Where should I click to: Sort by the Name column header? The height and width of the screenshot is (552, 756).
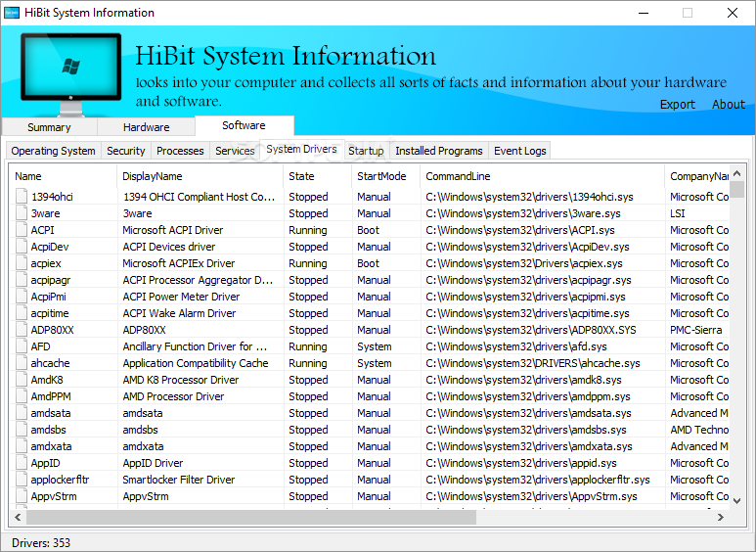point(64,176)
